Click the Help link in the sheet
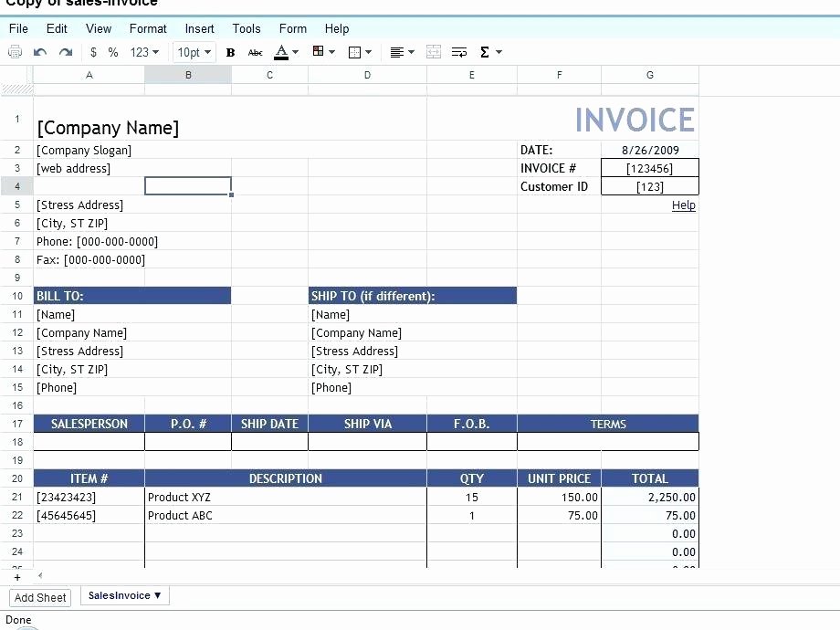Screen dimensions: 840x630 (684, 205)
